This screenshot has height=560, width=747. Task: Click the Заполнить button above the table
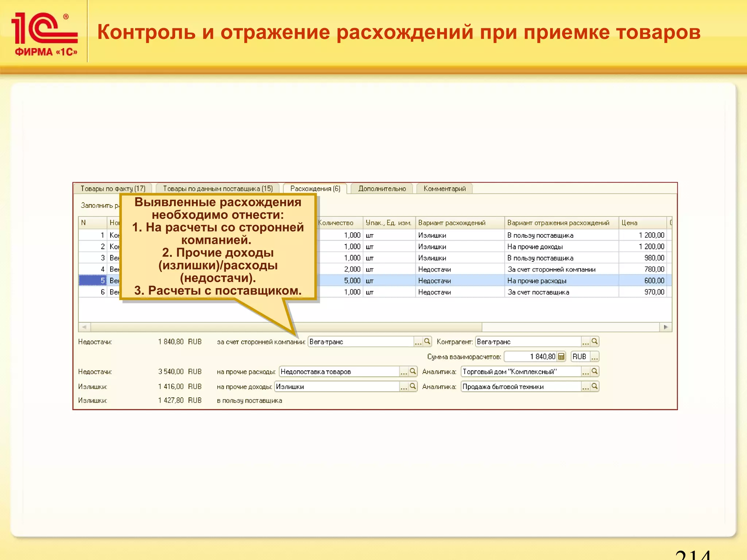coord(99,205)
